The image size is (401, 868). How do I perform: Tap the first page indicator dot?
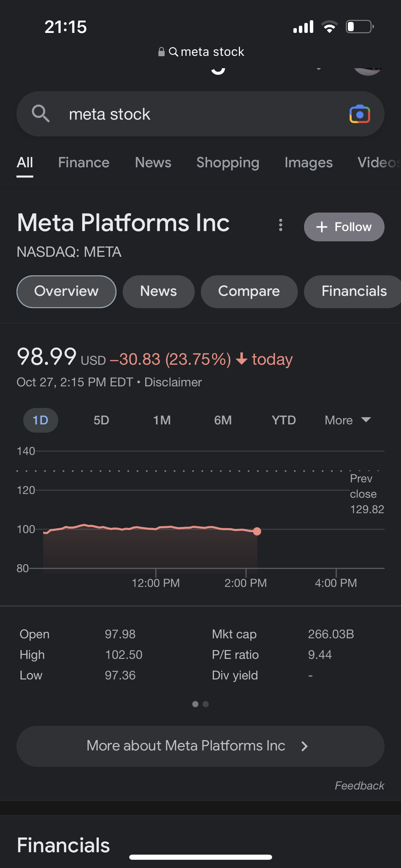point(195,704)
